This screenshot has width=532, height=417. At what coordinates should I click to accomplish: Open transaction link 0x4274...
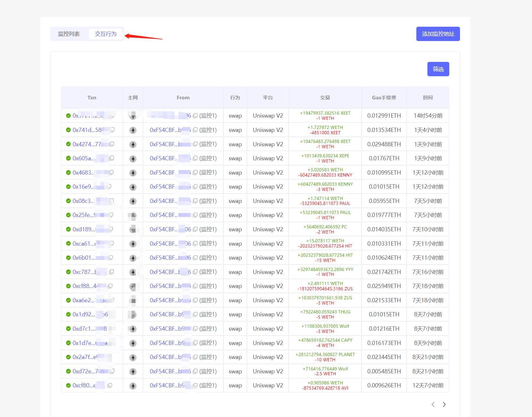(88, 144)
